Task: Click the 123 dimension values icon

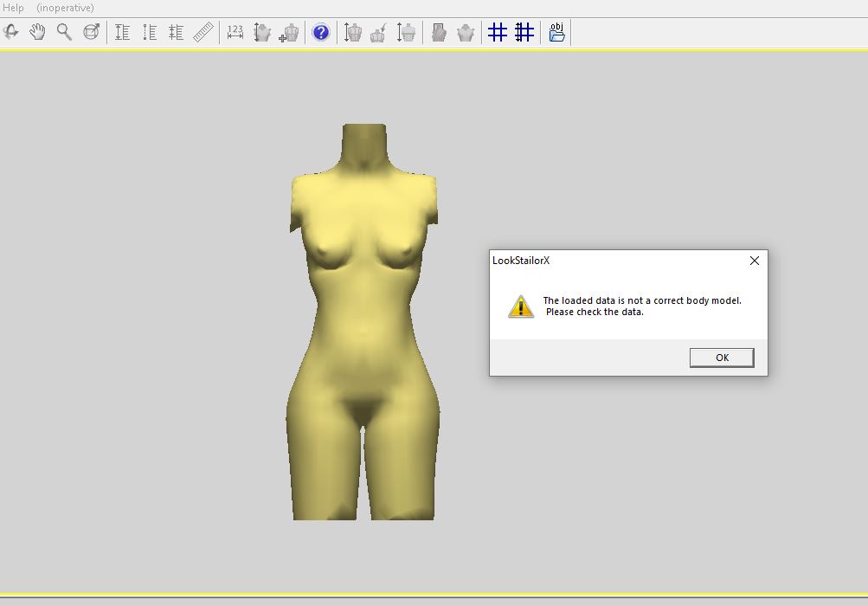Action: tap(235, 32)
